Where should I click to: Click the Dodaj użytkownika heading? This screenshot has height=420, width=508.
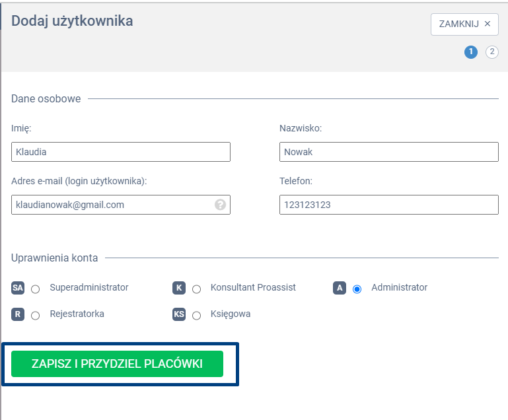tap(72, 21)
